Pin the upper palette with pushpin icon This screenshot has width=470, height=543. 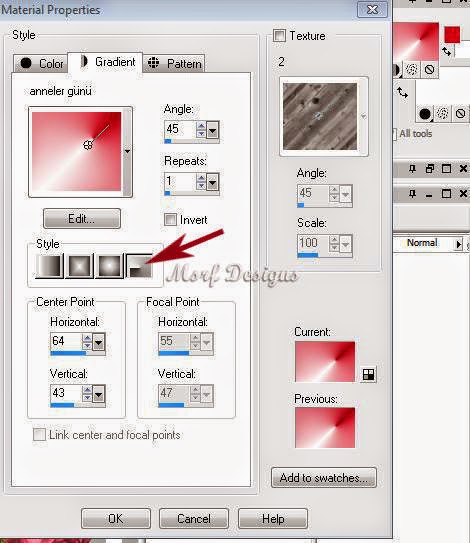(x=412, y=169)
